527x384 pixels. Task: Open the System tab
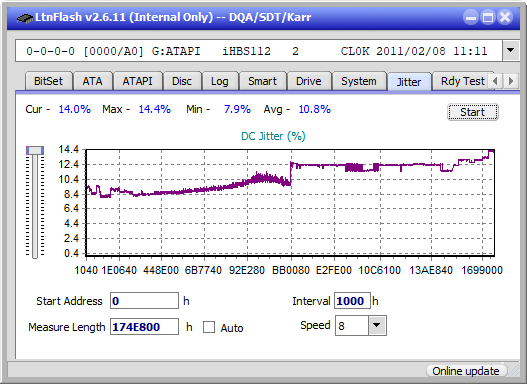tap(359, 81)
